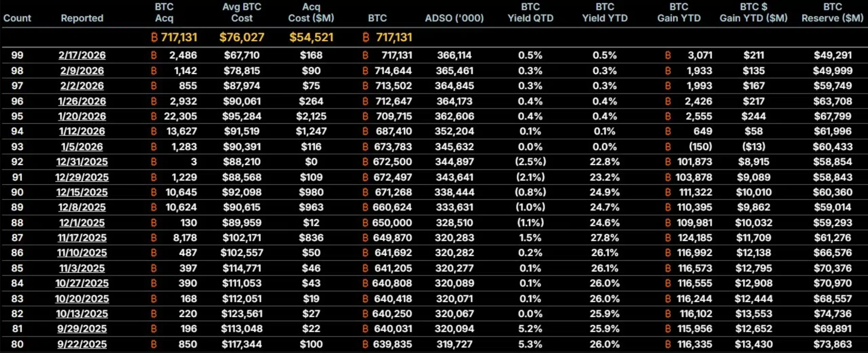This screenshot has height=353, width=868.
Task: Click the Bitcoin icon beside the (150) BTC gain
Action: coord(668,146)
